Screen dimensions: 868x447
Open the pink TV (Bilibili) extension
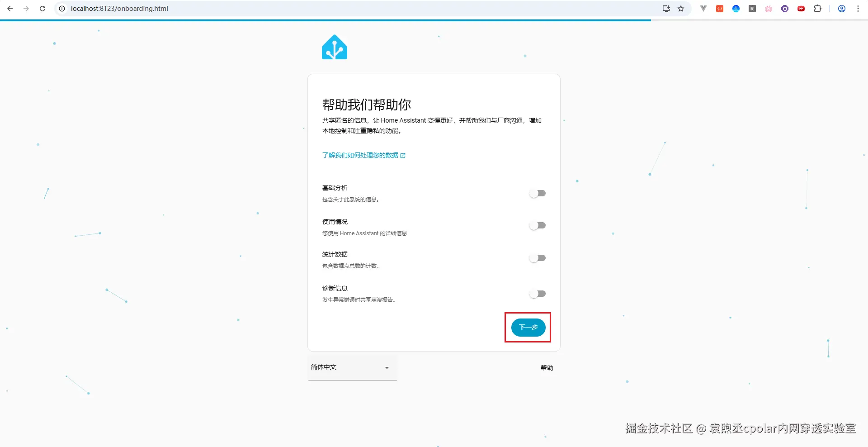pyautogui.click(x=769, y=9)
